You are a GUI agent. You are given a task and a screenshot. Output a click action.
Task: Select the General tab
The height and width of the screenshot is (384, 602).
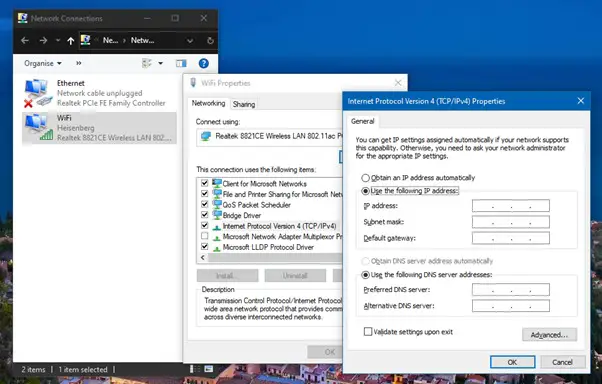362,121
